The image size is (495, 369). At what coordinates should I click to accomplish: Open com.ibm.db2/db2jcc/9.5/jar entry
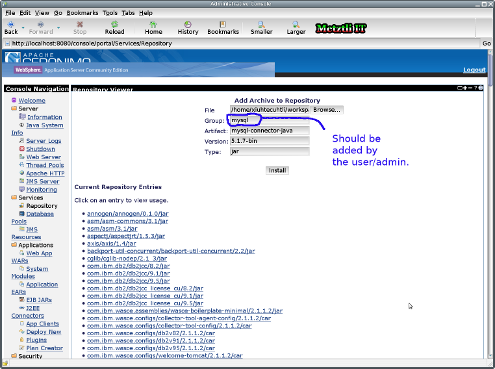click(128, 281)
